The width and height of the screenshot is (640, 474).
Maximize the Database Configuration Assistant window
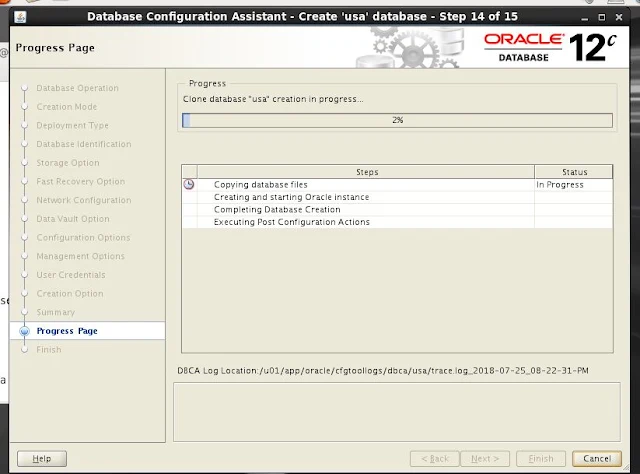click(x=602, y=17)
